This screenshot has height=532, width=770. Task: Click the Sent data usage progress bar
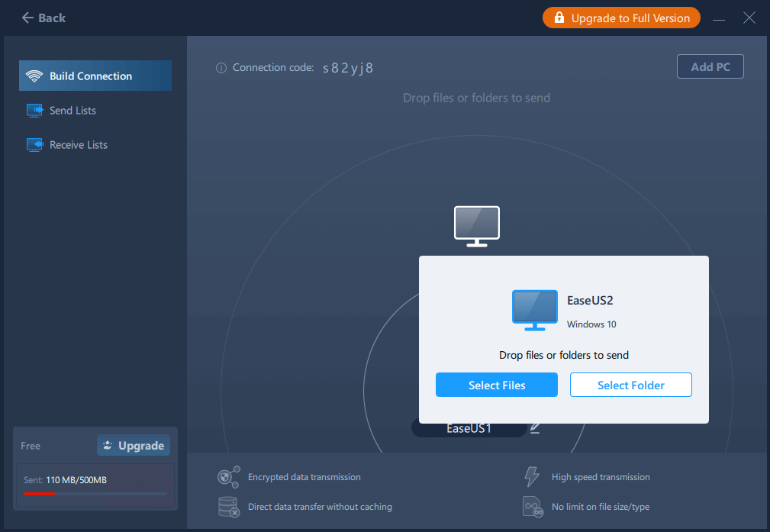click(95, 494)
